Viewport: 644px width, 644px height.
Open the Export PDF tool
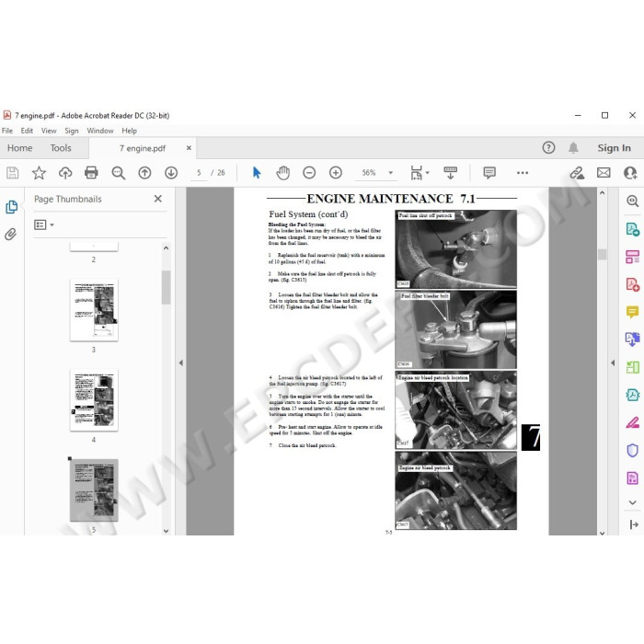(x=632, y=229)
